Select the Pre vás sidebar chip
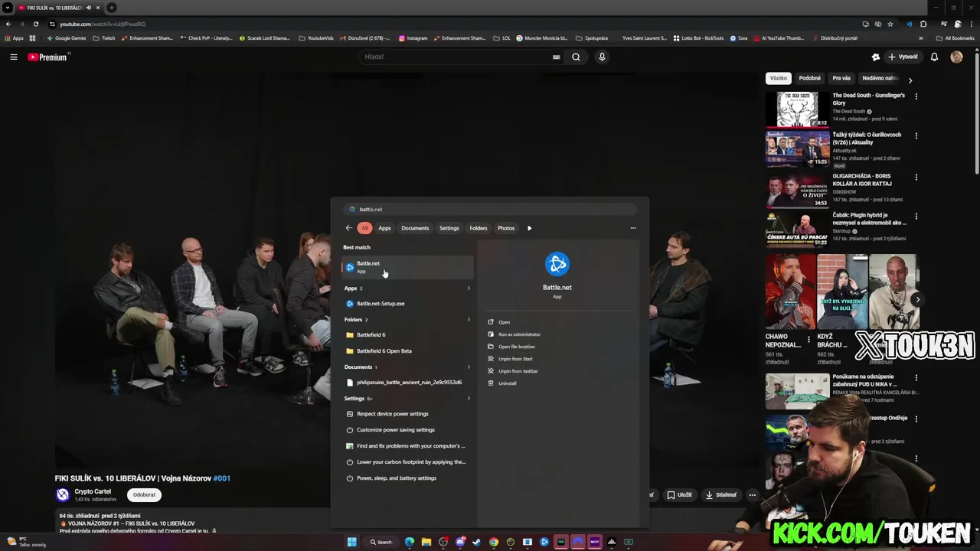 (841, 78)
